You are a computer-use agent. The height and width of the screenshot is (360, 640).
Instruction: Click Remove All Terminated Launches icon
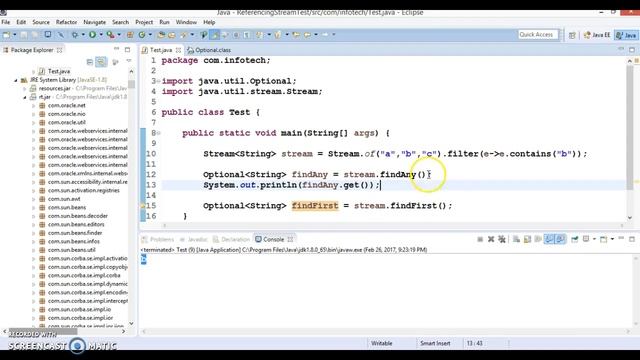click(502, 239)
